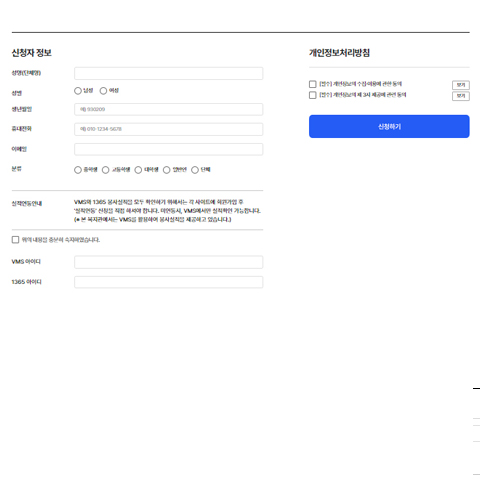The height and width of the screenshot is (480, 480).
Task: Choose the 고등학생 category radio button
Action: [105, 170]
